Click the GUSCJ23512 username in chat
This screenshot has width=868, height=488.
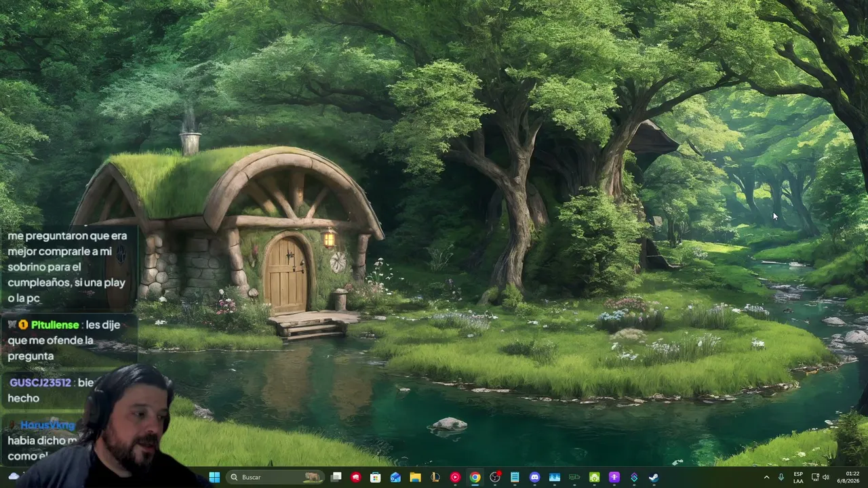pos(40,382)
